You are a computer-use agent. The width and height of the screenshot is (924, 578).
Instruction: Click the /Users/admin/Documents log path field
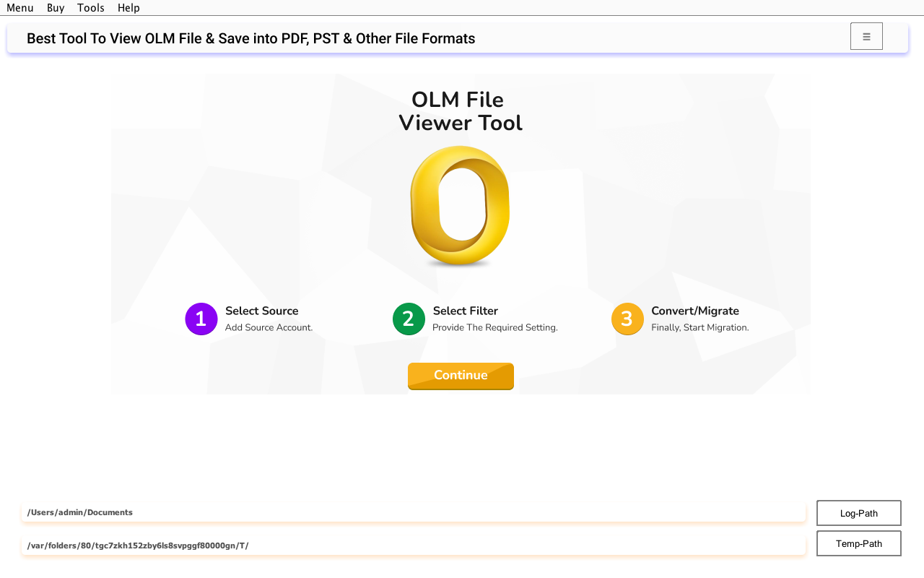click(x=414, y=512)
